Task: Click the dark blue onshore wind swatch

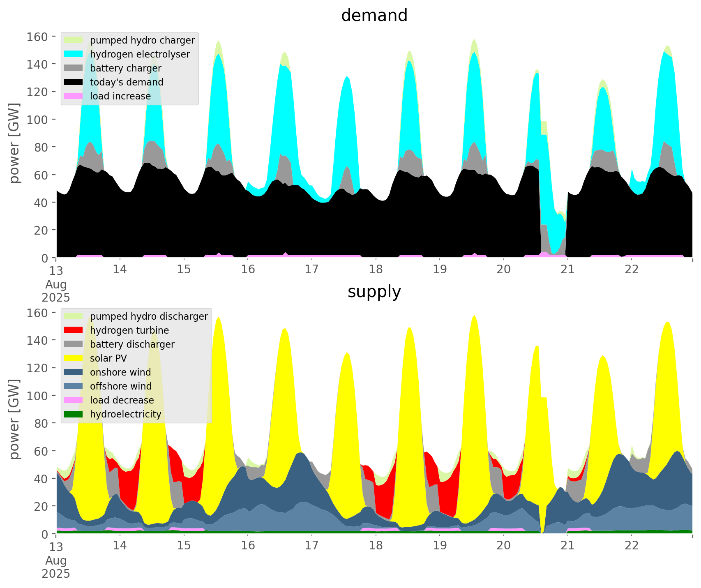Action: 74,372
